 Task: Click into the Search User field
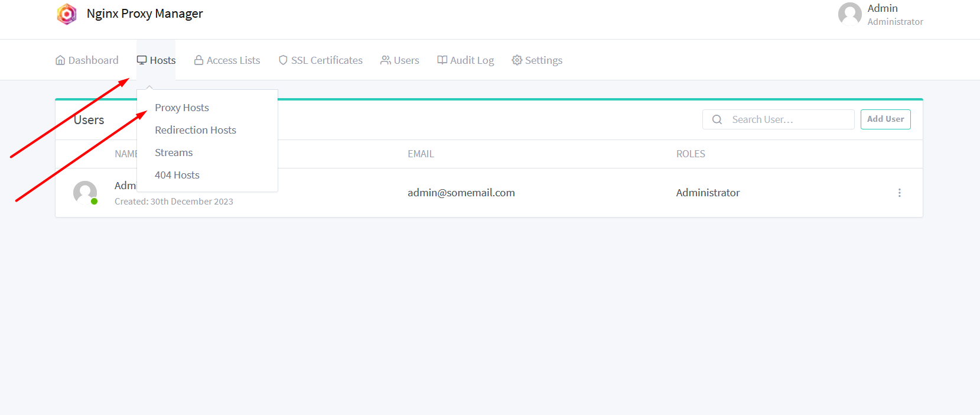(x=779, y=119)
